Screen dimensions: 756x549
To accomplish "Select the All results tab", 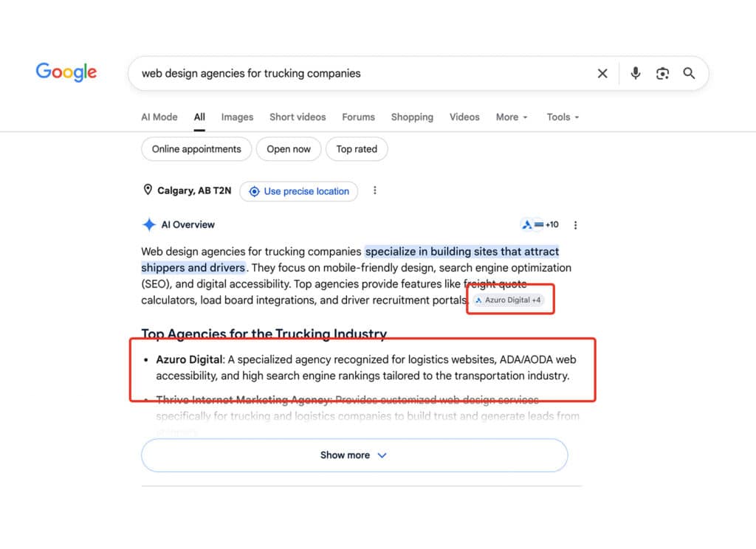I will 199,117.
